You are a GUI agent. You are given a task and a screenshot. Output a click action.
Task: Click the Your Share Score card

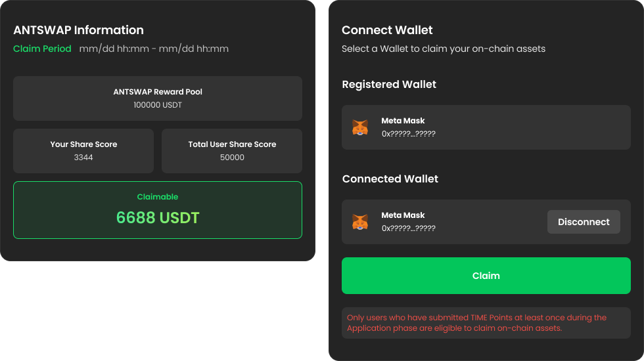(83, 150)
